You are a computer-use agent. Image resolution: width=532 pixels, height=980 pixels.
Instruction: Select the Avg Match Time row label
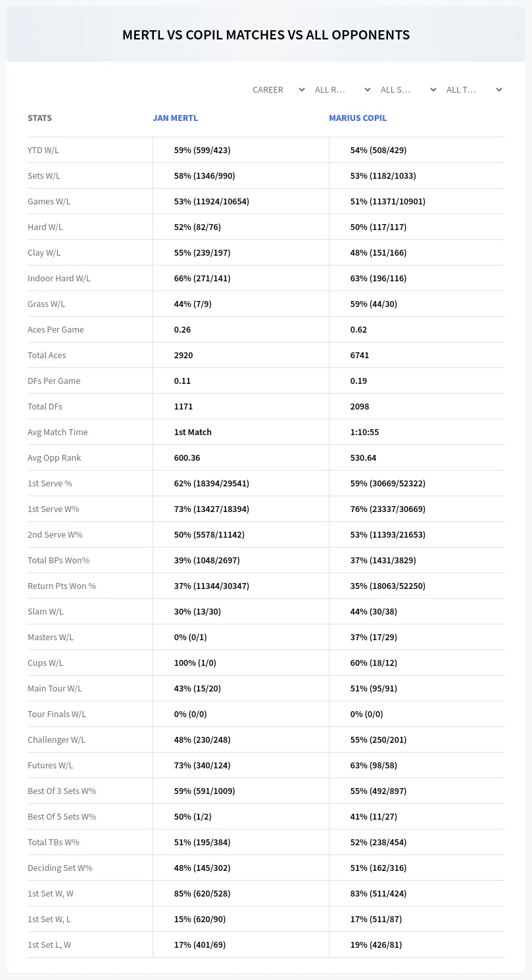[x=58, y=432]
